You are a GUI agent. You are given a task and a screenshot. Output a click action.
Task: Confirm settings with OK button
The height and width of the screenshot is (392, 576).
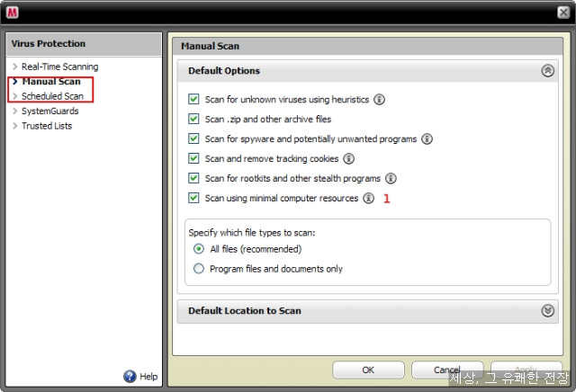(368, 370)
